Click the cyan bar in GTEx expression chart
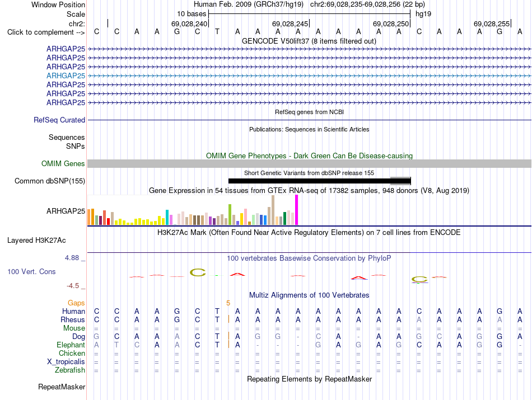 click(167, 217)
